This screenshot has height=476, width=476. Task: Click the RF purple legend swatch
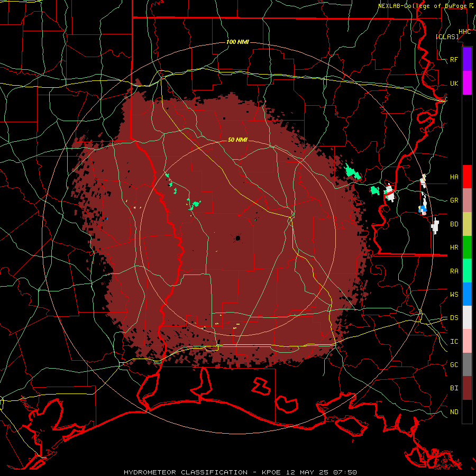click(x=467, y=59)
